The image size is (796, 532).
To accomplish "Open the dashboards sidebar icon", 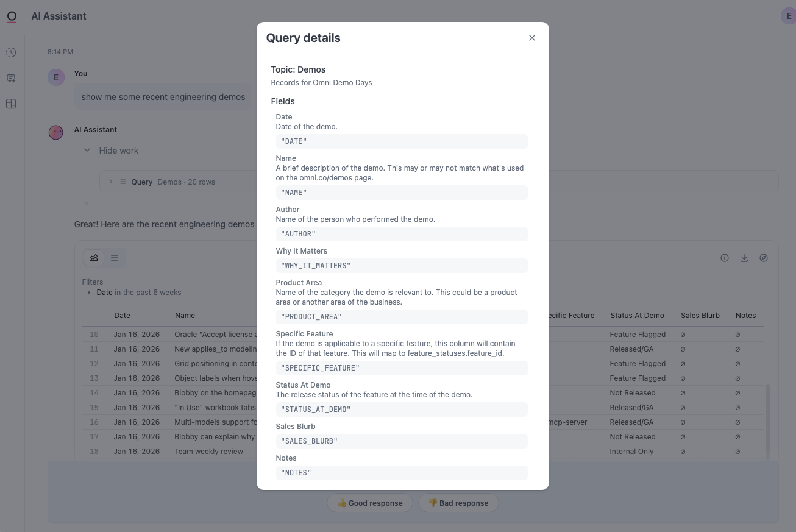I will click(10, 104).
